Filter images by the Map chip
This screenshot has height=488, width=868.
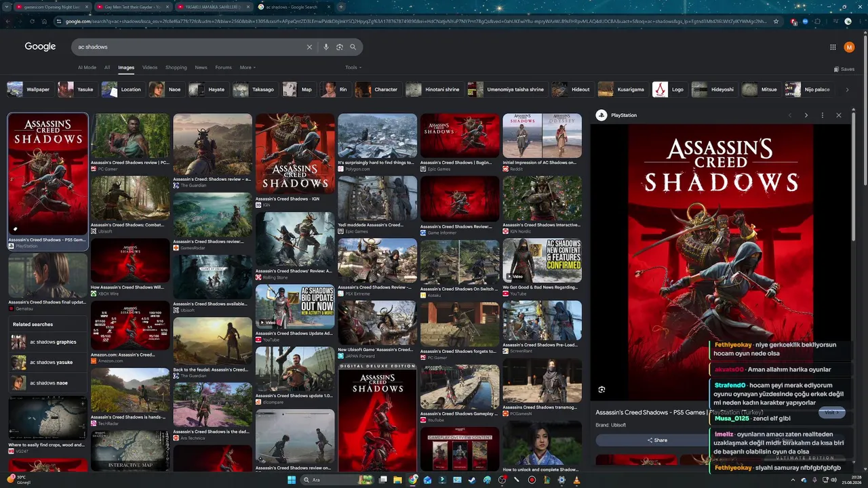click(x=298, y=89)
